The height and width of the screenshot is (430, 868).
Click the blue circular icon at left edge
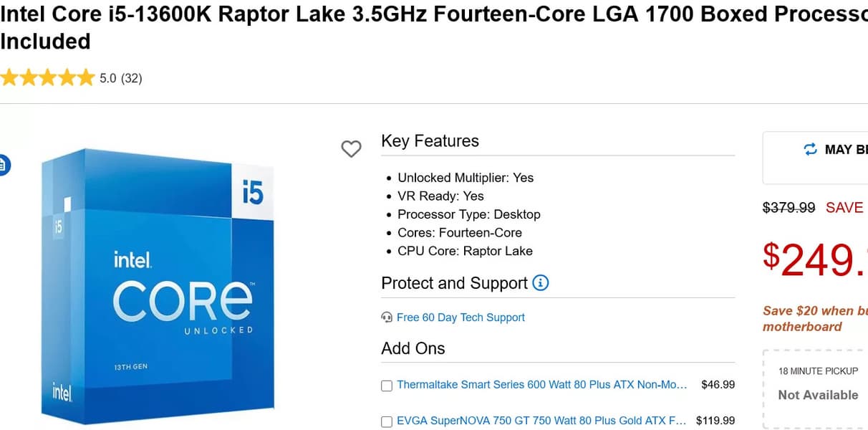[3, 166]
